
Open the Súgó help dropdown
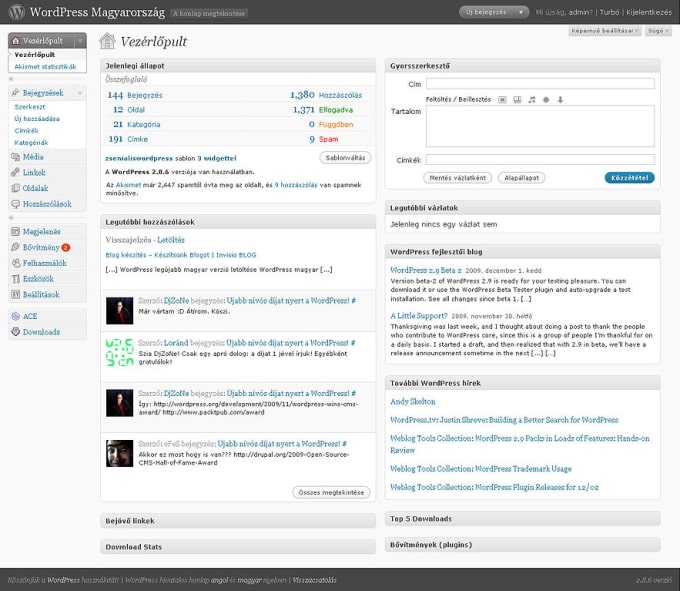click(x=658, y=31)
